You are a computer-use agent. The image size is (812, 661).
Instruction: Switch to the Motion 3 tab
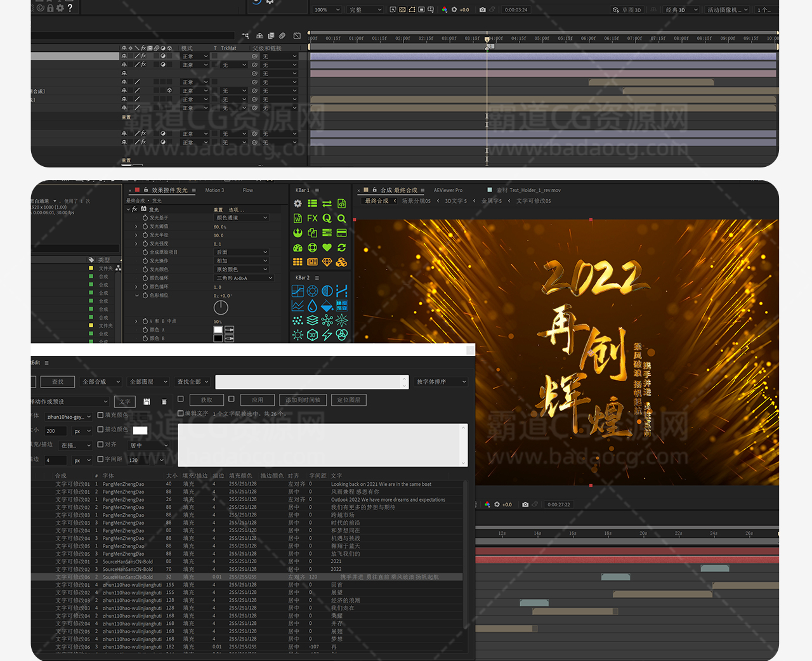[x=214, y=190]
